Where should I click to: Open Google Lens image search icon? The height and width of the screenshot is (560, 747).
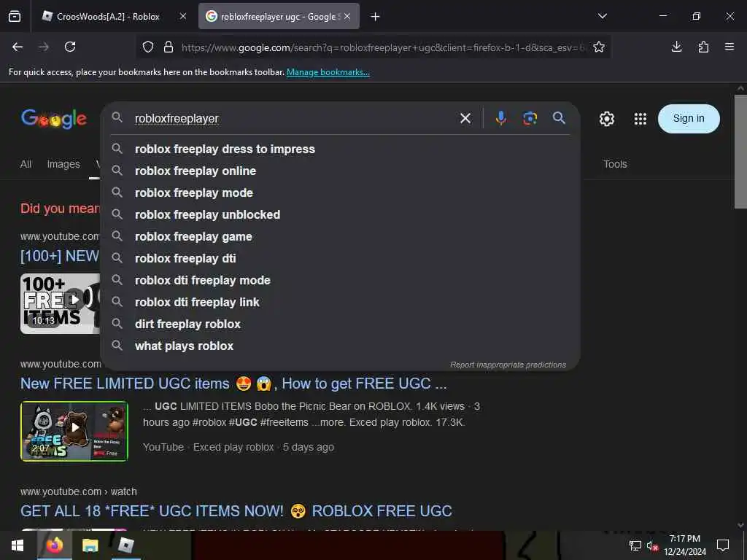tap(530, 118)
